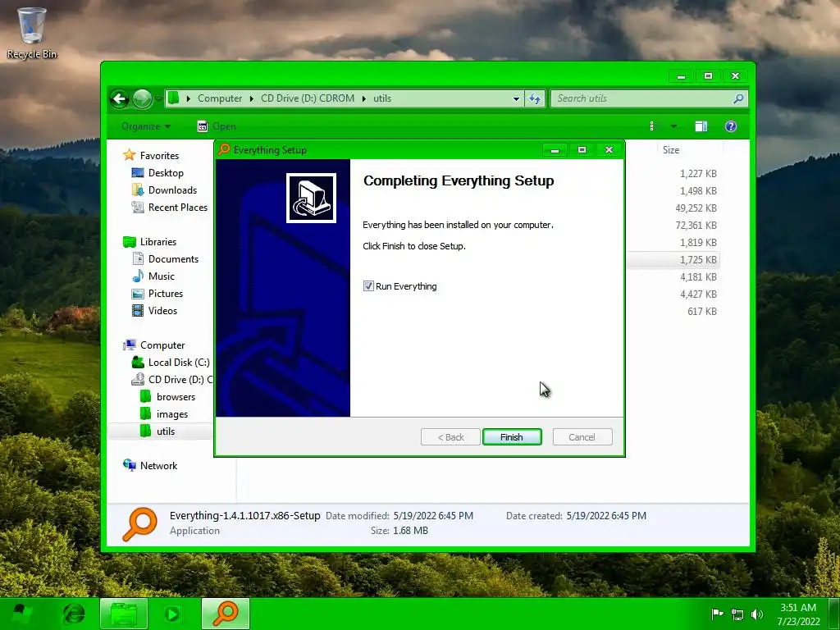
Task: Click the Everything icon in details pane
Action: tap(139, 524)
